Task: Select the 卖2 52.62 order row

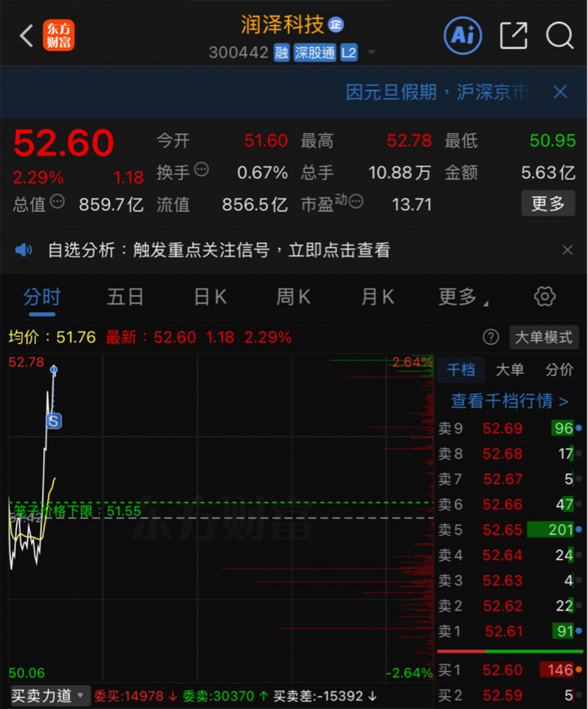Action: tap(510, 605)
